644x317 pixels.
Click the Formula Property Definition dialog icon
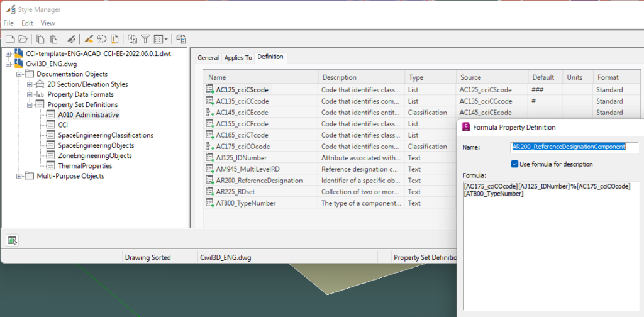[466, 127]
